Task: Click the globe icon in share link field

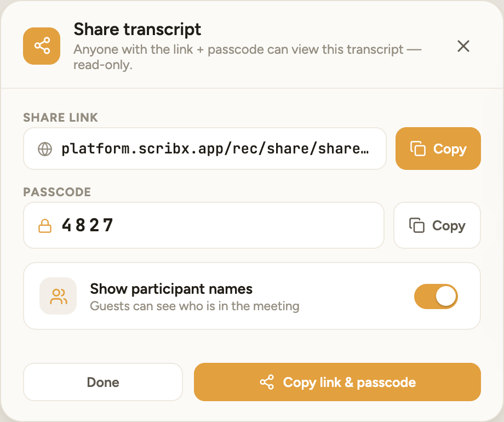Action: (x=45, y=149)
